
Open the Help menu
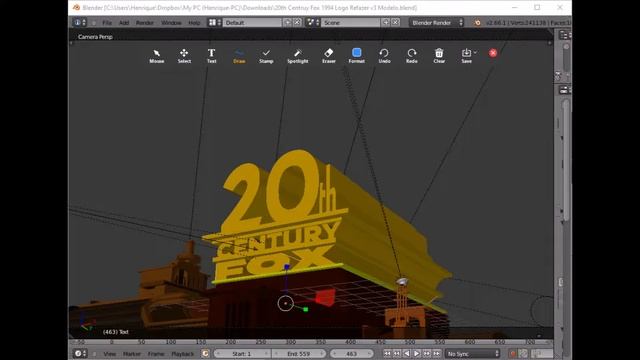[194, 23]
